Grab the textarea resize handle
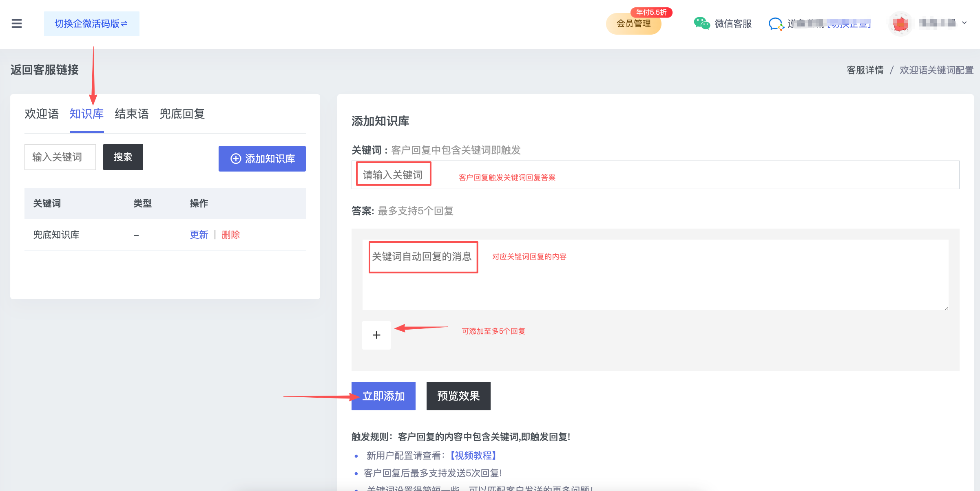980x491 pixels. [946, 308]
